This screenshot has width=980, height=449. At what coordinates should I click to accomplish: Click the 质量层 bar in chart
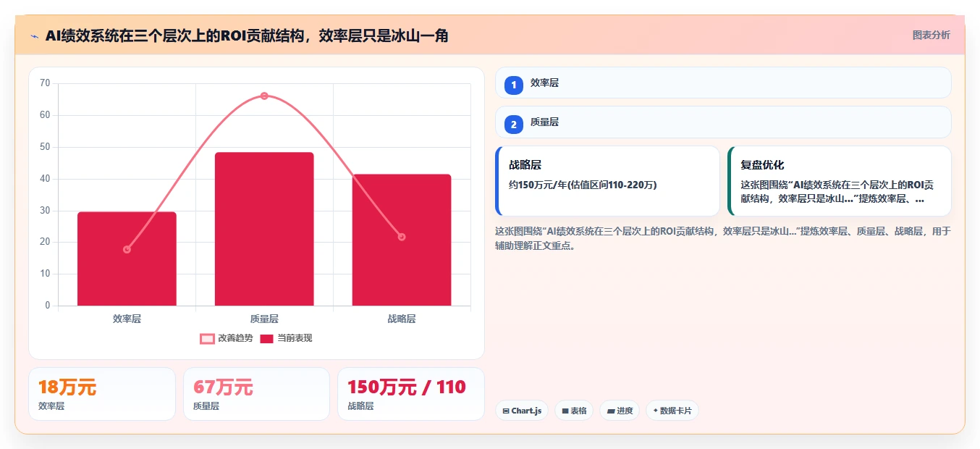tap(264, 229)
